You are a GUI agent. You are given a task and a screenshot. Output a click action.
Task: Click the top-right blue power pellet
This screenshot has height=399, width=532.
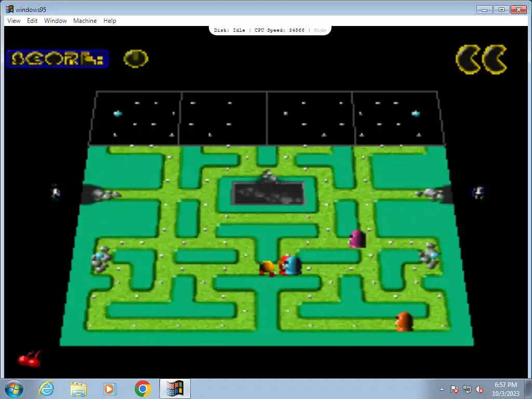[x=416, y=113]
